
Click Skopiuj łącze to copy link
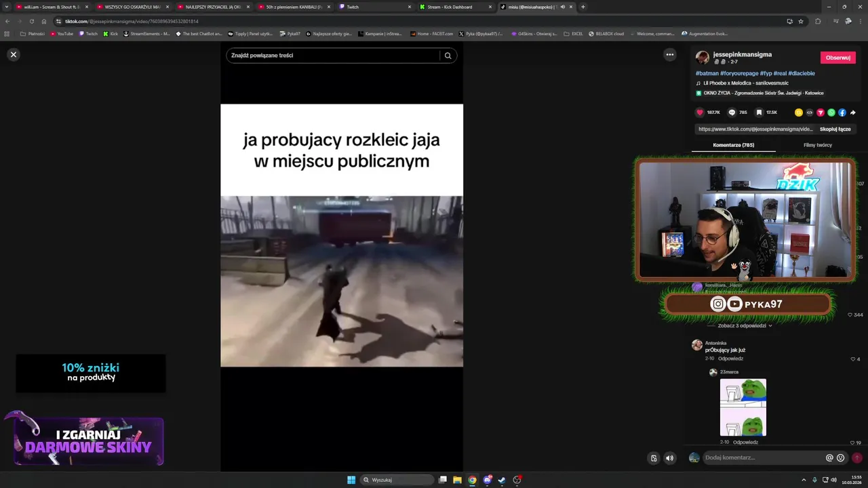(835, 129)
